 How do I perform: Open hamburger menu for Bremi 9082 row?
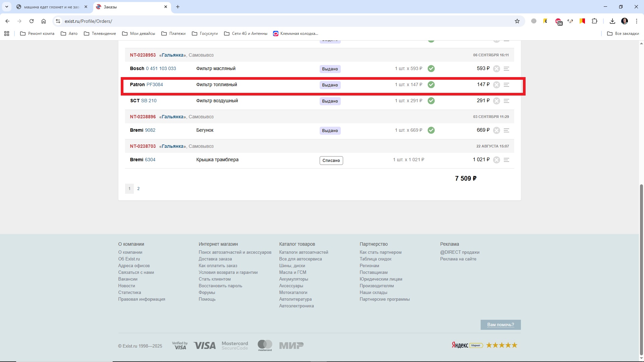506,130
